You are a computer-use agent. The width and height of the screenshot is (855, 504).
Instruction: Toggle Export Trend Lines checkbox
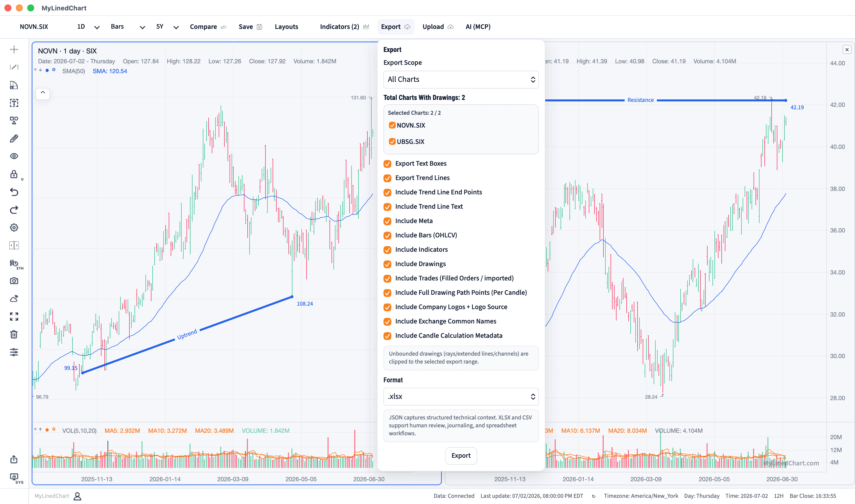387,178
